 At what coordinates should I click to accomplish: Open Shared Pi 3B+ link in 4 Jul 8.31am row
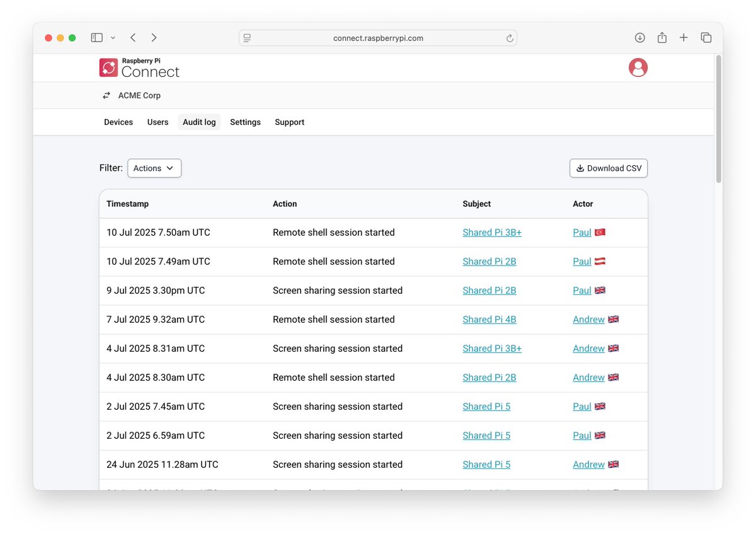click(492, 349)
